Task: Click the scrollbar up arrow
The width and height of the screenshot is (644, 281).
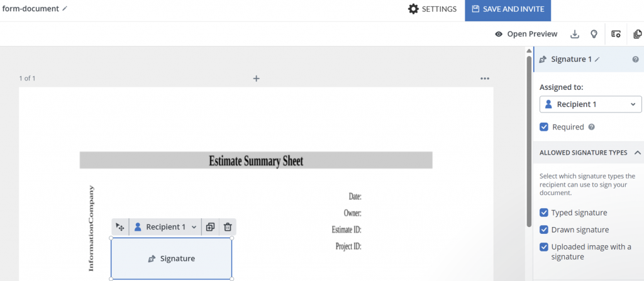Action: [x=529, y=50]
